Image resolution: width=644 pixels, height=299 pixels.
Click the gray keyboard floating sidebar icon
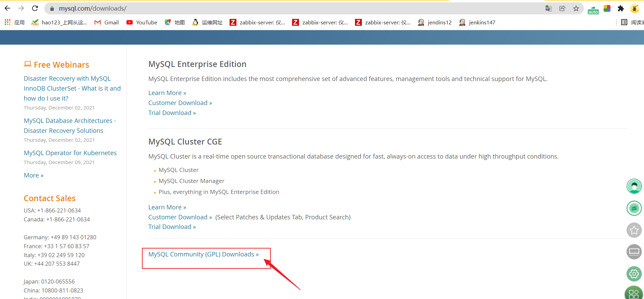point(634,252)
